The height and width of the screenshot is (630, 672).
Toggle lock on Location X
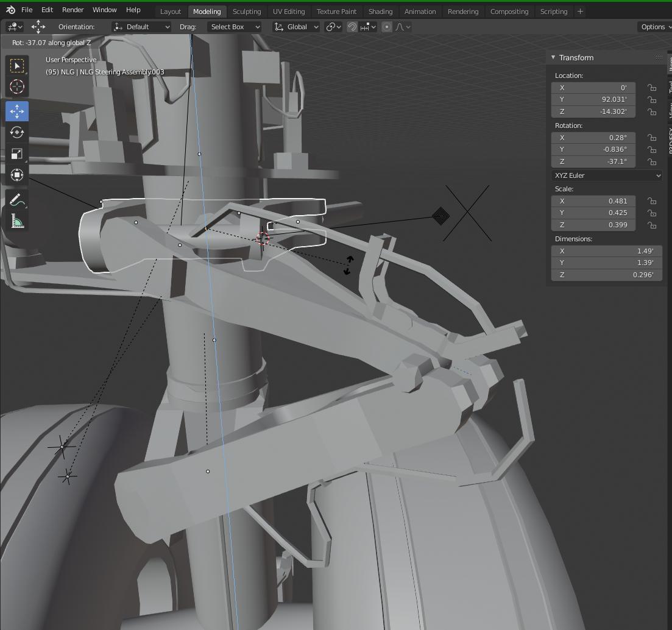pyautogui.click(x=652, y=88)
